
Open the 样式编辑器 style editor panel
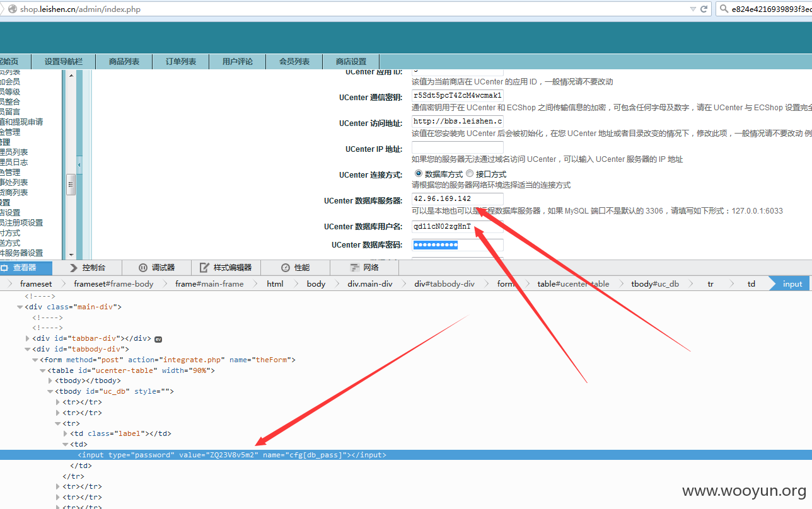click(x=226, y=268)
